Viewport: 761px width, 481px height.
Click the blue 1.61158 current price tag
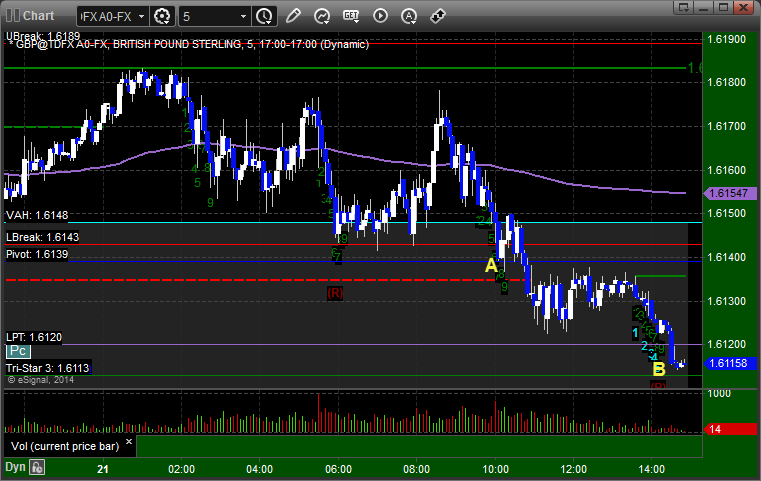[730, 363]
